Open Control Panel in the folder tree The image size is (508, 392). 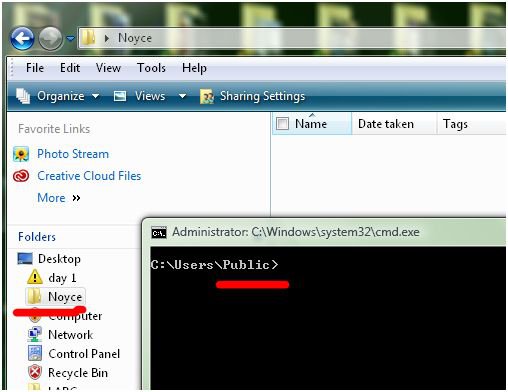[x=84, y=354]
